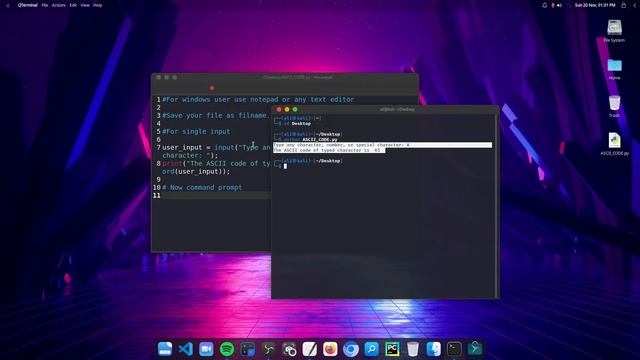Minimize terminal window with yellow button
Screen dimensions: 640x360
tap(287, 109)
